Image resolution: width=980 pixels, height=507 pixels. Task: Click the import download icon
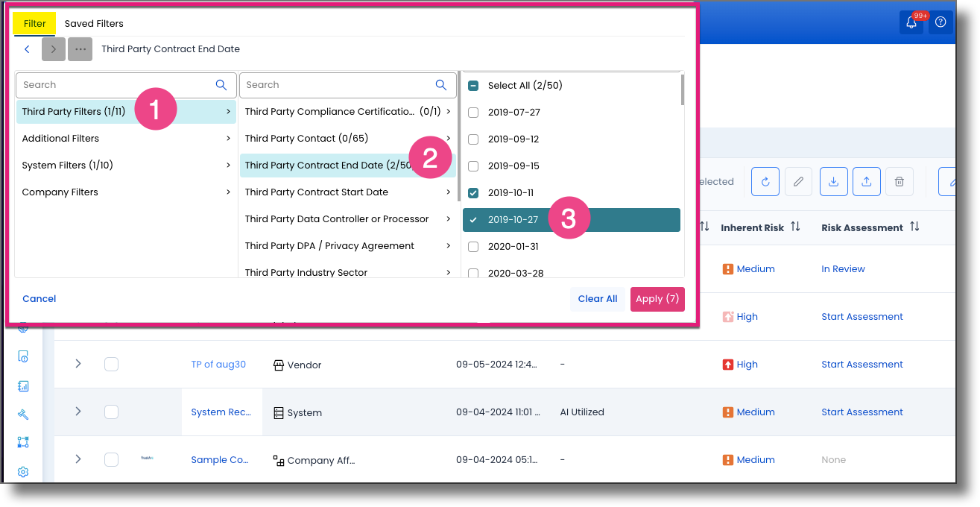tap(833, 181)
